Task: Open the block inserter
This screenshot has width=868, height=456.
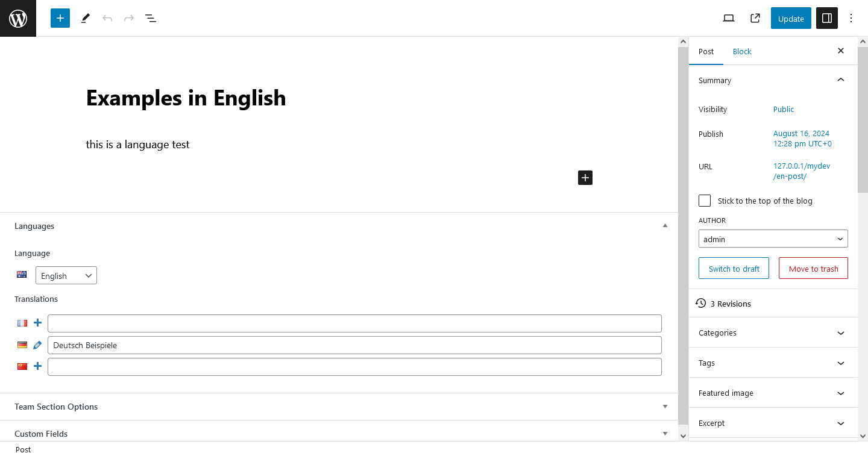Action: point(60,18)
